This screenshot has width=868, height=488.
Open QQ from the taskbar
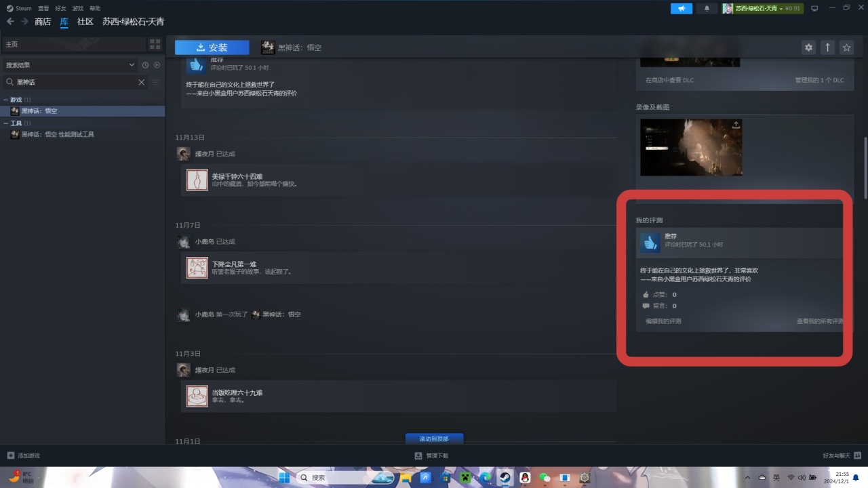(x=525, y=478)
